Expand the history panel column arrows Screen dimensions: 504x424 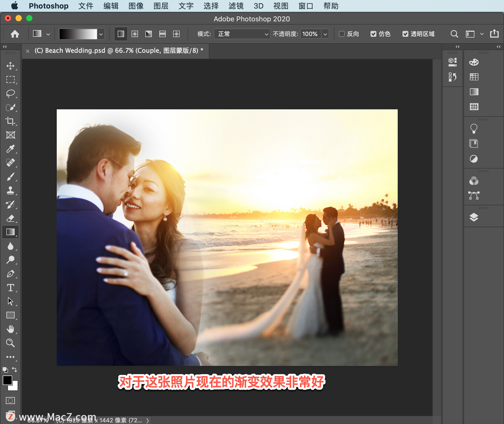[458, 47]
